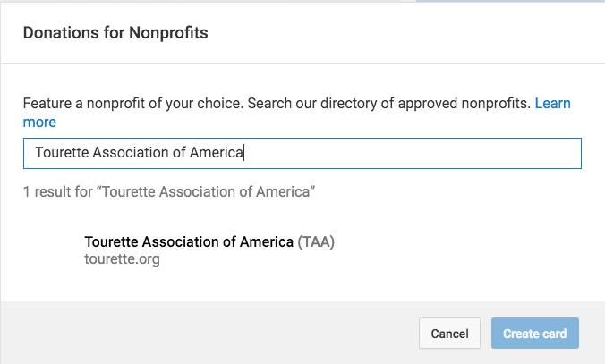Click the blank logo area beside the result
The width and height of the screenshot is (605, 364).
pos(50,250)
